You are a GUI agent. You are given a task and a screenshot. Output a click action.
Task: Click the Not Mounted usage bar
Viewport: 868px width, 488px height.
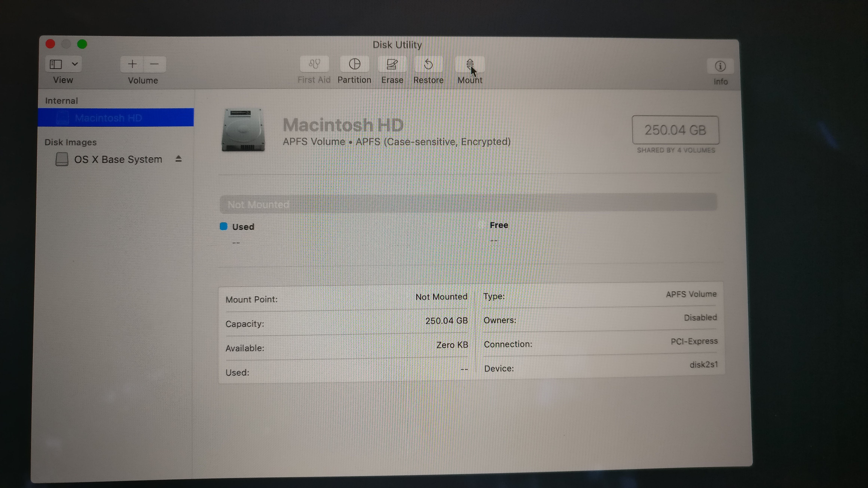click(x=468, y=203)
